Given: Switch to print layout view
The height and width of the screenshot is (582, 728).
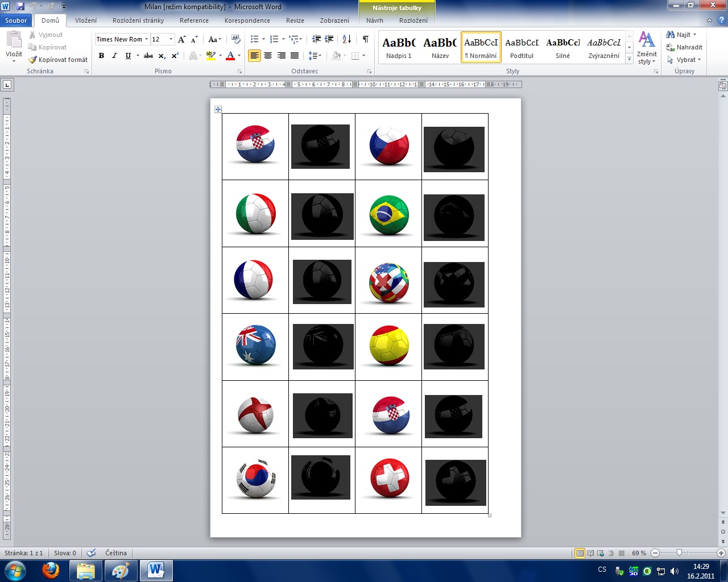Looking at the screenshot, I should coord(580,553).
